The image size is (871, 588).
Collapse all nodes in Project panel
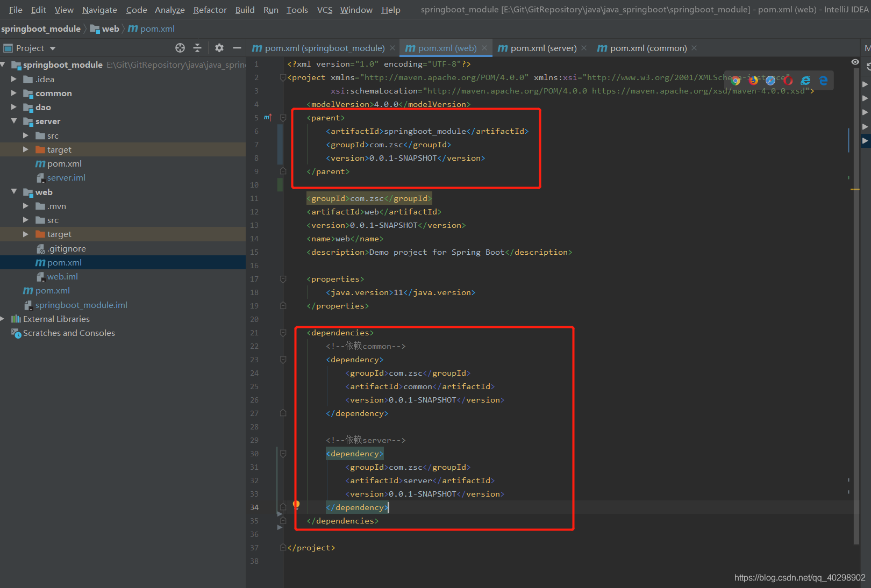(x=197, y=48)
